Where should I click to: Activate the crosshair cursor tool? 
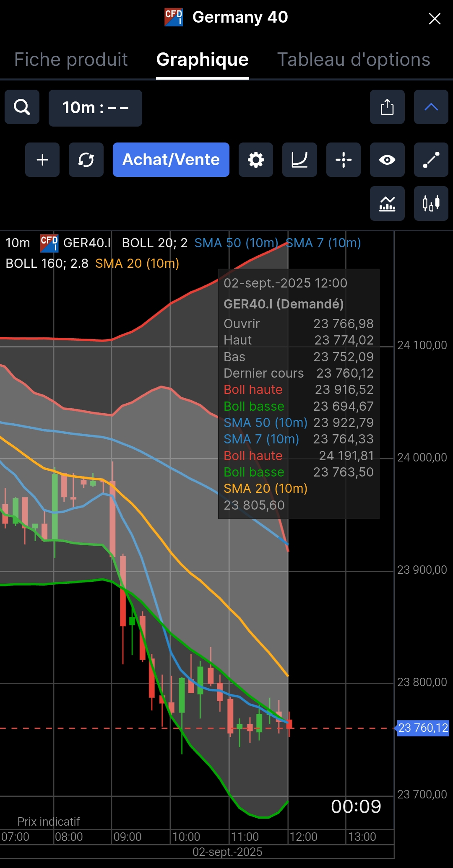click(344, 160)
